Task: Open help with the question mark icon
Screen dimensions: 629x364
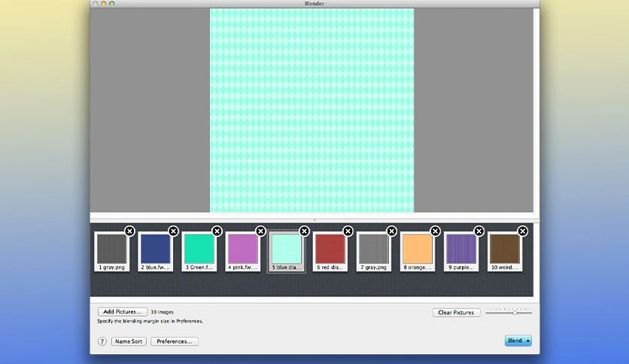Action: coord(102,341)
